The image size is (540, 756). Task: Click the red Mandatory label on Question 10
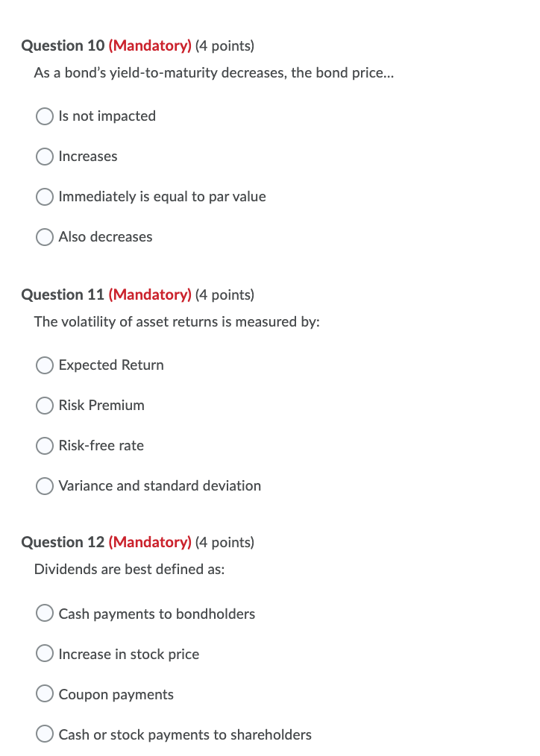tap(150, 45)
